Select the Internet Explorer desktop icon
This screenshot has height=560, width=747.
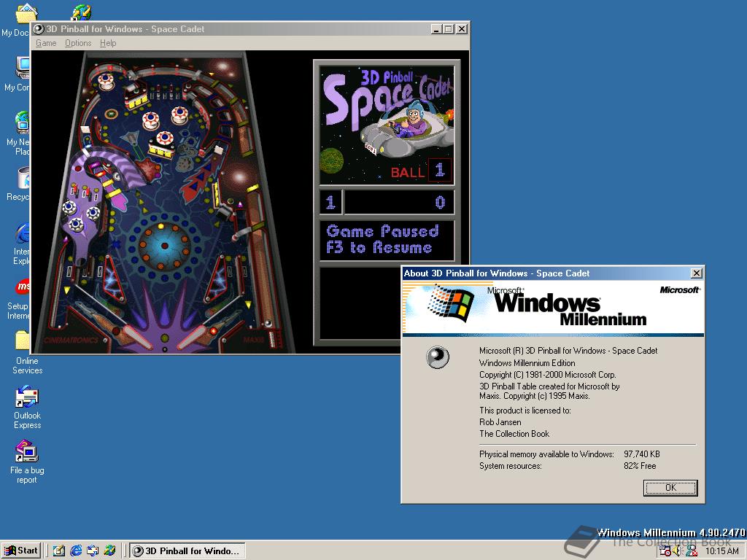[20, 244]
